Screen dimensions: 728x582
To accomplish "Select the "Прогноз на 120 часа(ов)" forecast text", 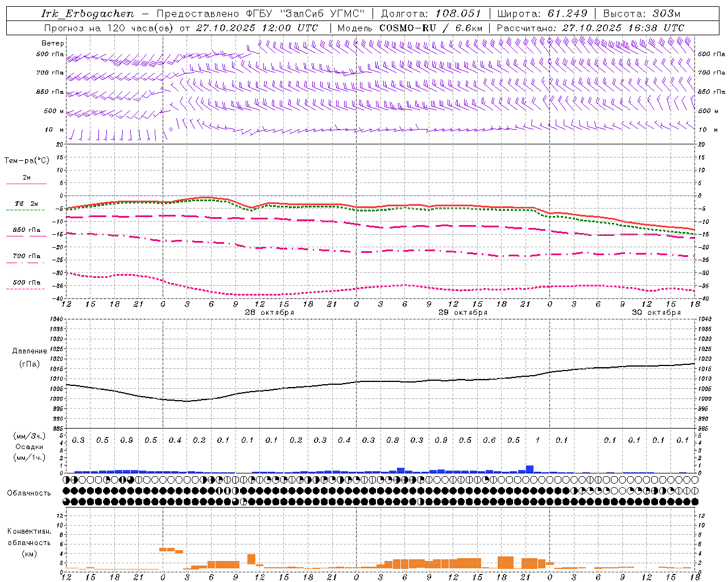I will 109,28.
